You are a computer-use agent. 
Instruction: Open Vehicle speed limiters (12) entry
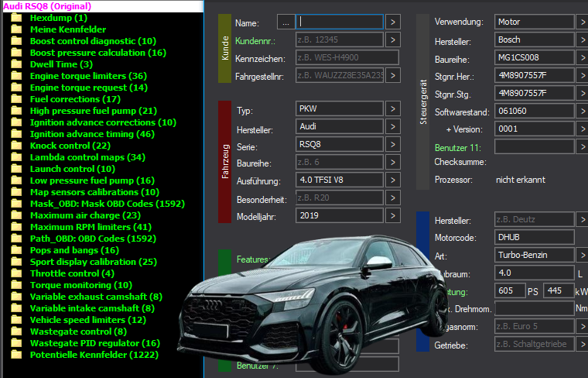88,320
